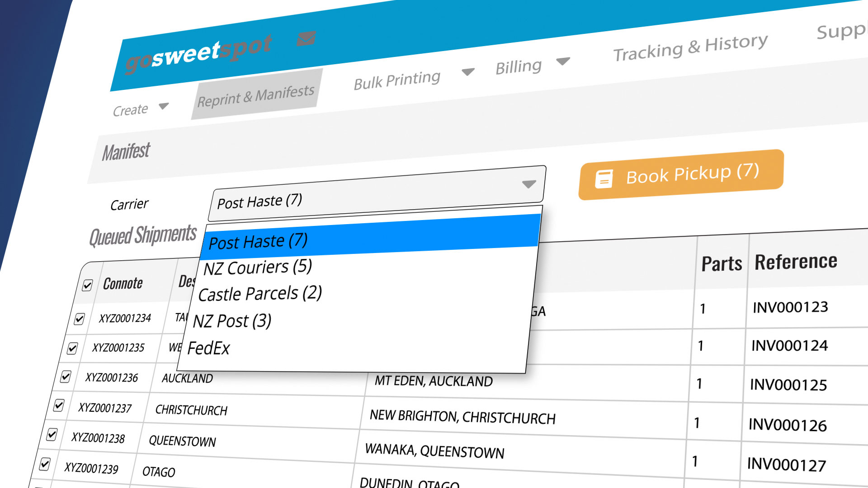Click the Carrier field label
Screen dimensions: 868x488
[x=129, y=205]
